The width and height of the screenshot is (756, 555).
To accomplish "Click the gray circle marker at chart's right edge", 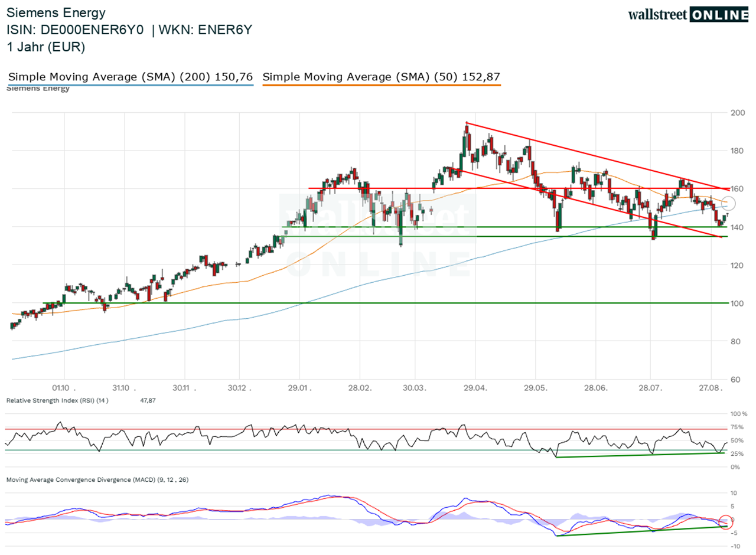I will point(728,204).
